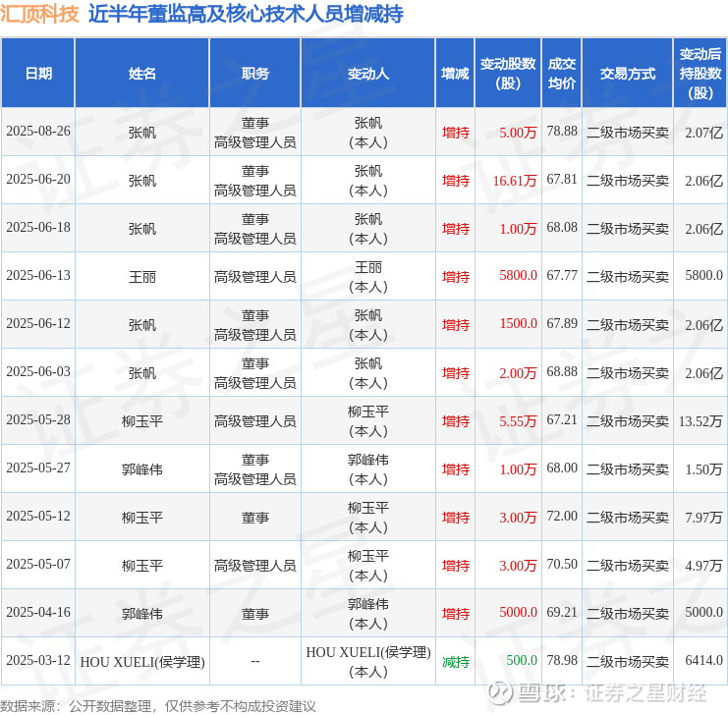The width and height of the screenshot is (728, 715).
Task: Click average price 68.00
Action: tap(562, 468)
